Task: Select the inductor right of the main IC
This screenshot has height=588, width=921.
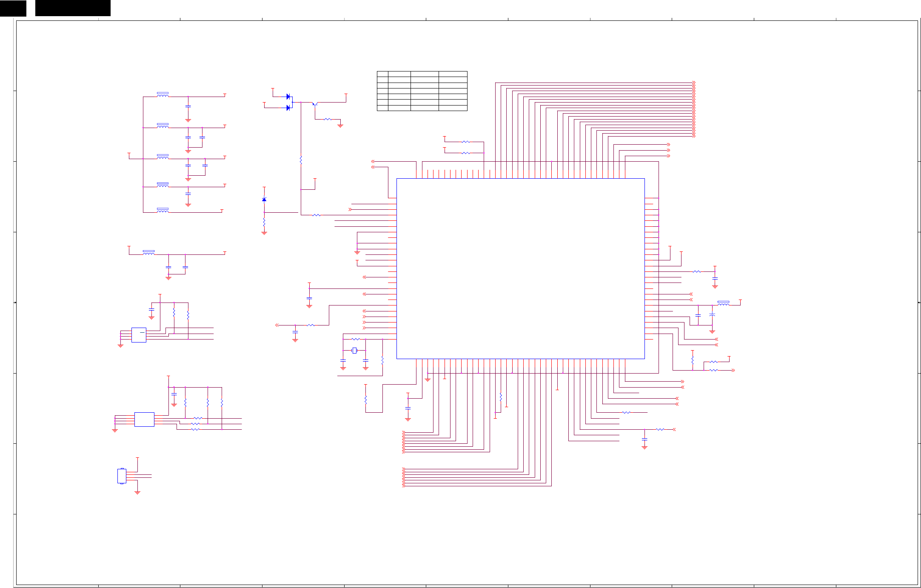Action: pos(723,304)
